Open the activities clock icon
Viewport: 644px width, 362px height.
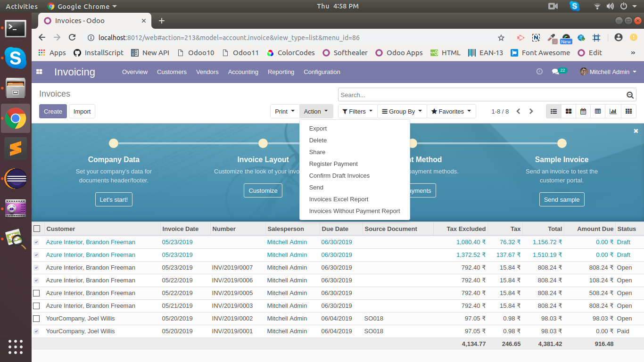540,72
